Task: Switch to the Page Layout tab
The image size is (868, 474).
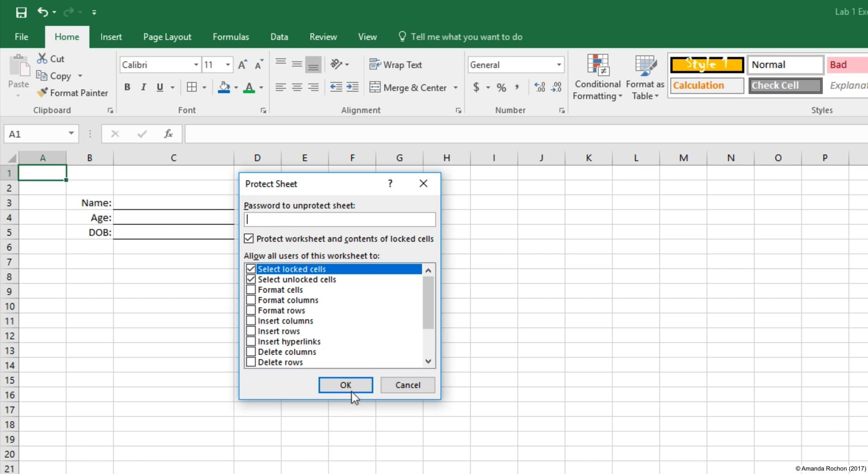Action: 167,37
